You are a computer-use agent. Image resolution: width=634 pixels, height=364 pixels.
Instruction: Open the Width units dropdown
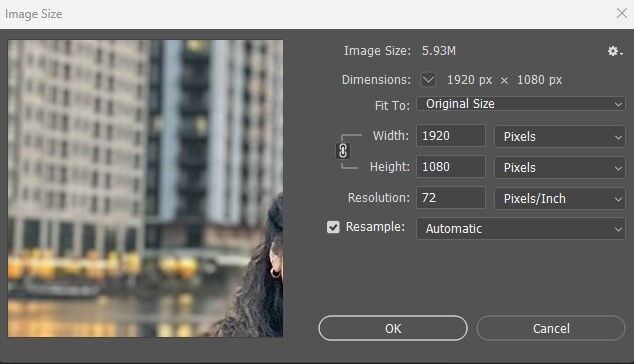(560, 137)
